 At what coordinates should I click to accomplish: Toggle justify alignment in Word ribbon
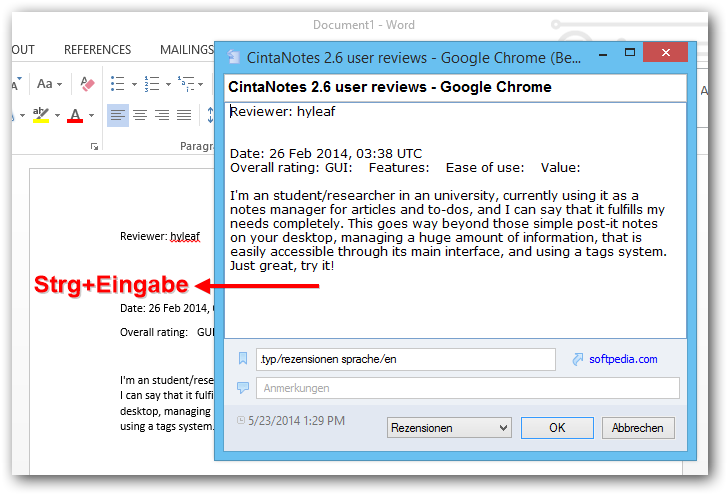pos(184,115)
